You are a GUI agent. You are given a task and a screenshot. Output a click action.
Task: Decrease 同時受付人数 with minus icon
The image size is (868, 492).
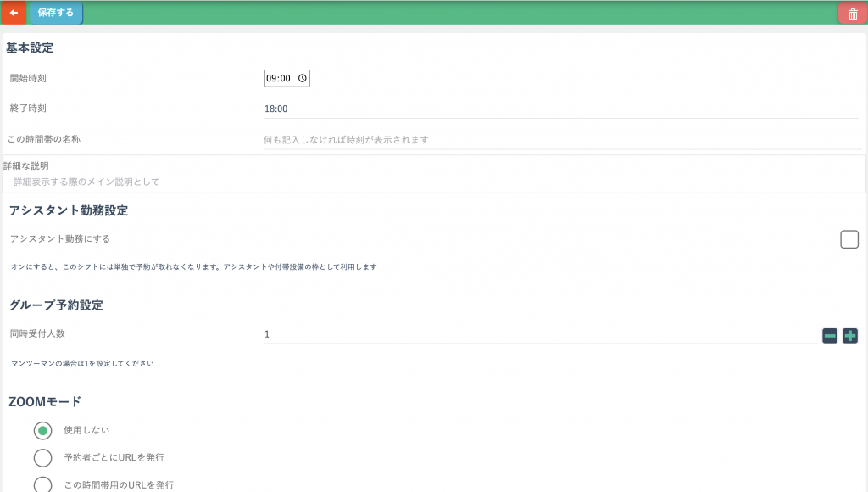coord(830,336)
